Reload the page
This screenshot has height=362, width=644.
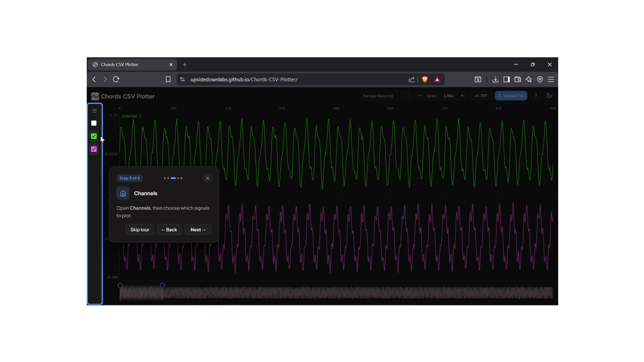(116, 79)
